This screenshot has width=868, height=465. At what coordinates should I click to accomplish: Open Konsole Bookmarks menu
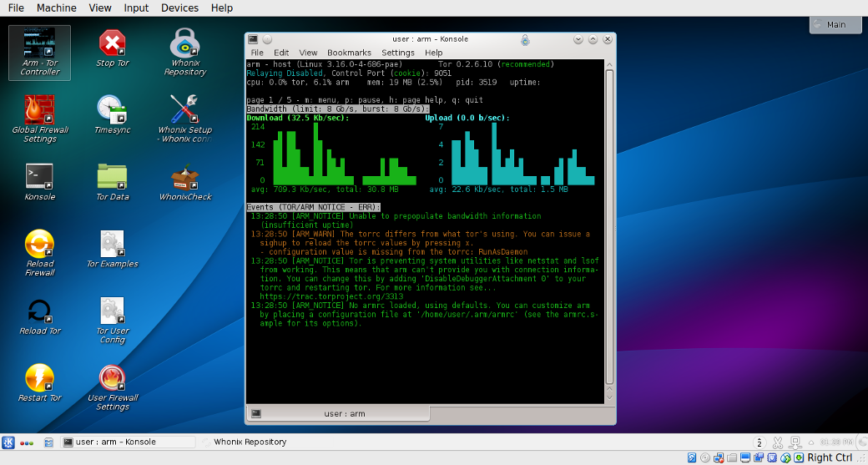(350, 53)
